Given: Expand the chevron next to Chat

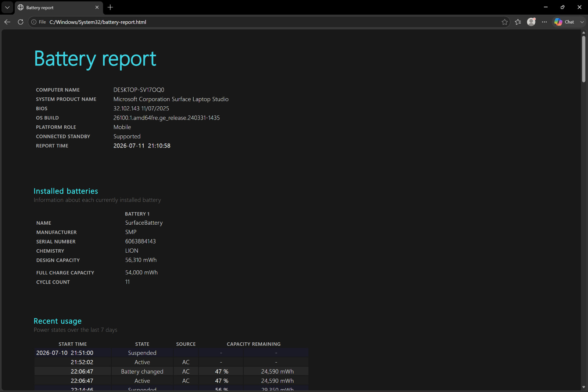Looking at the screenshot, I should click(582, 22).
